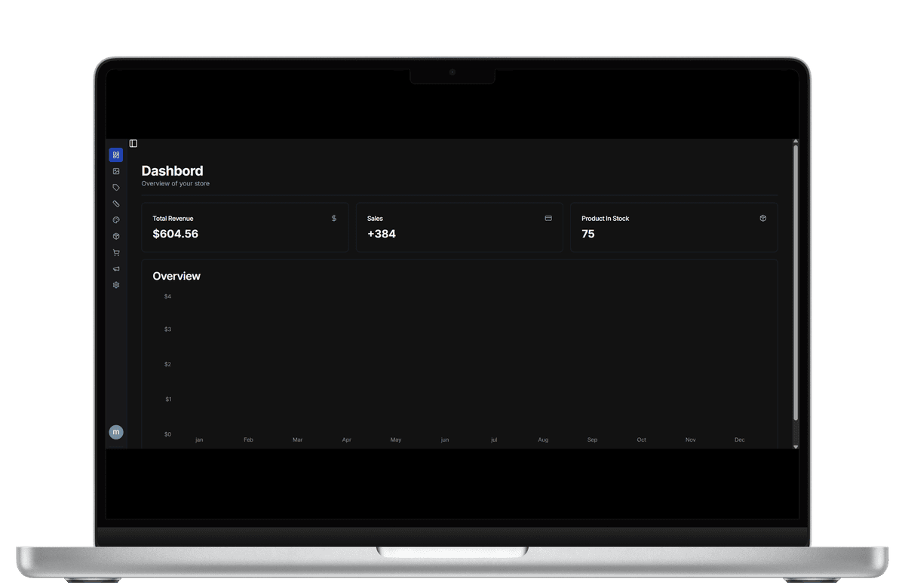Open the Dashboard grid icon in sidebar
Image resolution: width=905 pixels, height=588 pixels.
tap(115, 155)
